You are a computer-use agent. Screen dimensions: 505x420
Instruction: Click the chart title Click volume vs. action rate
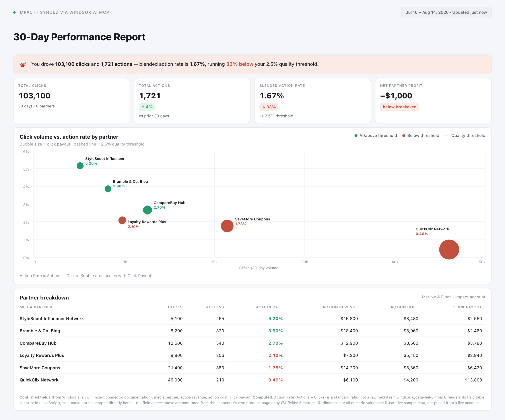coord(69,137)
